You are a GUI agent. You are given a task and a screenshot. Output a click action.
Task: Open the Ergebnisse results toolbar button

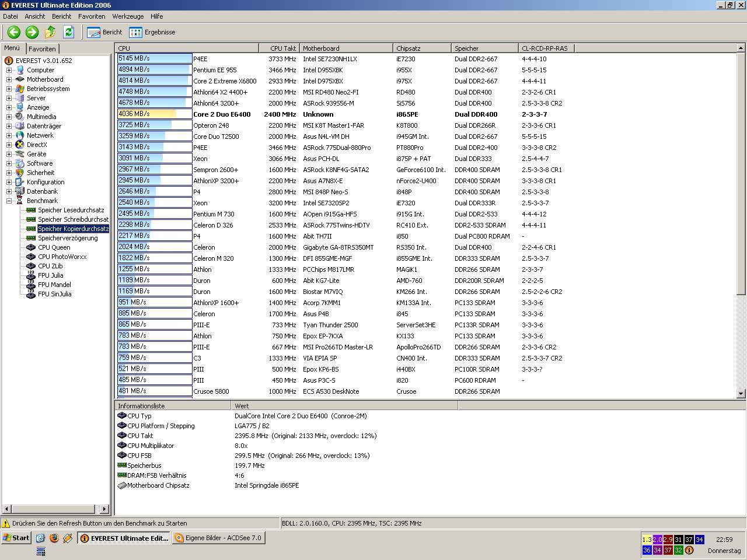click(152, 32)
